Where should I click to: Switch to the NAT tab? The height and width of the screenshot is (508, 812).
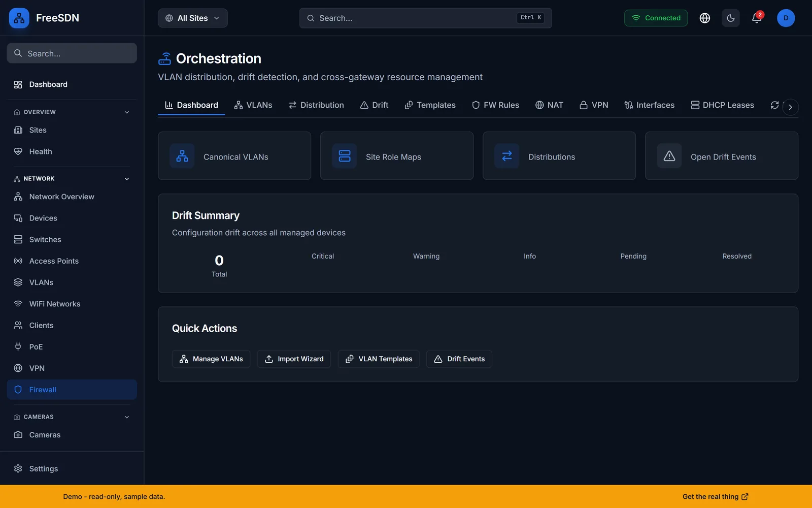tap(549, 105)
